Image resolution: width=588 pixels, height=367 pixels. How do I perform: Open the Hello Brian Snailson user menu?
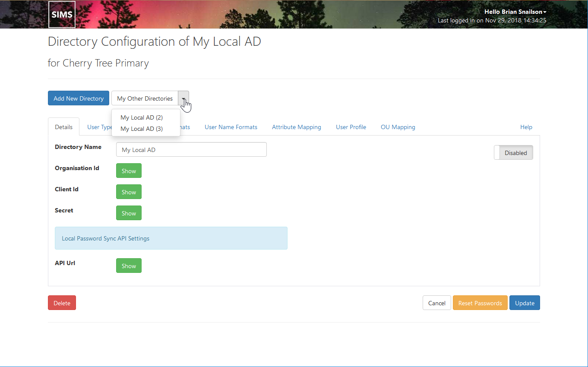point(515,12)
